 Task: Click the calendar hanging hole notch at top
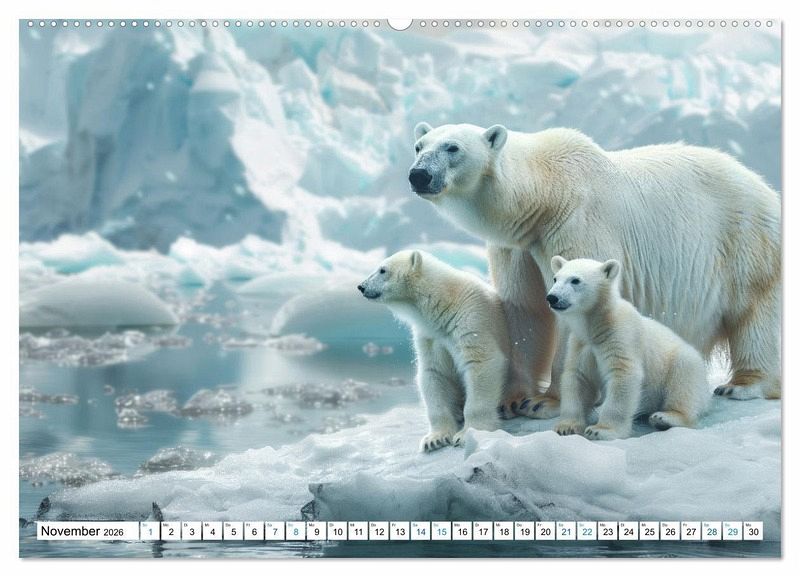click(400, 23)
